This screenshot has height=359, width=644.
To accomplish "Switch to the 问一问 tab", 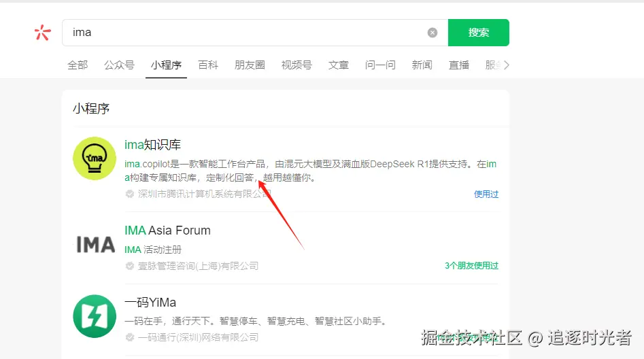I will pos(380,65).
